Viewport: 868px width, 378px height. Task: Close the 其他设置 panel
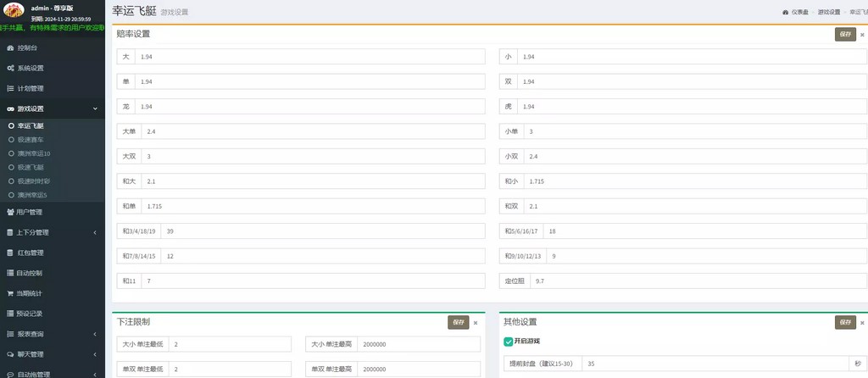tap(862, 323)
